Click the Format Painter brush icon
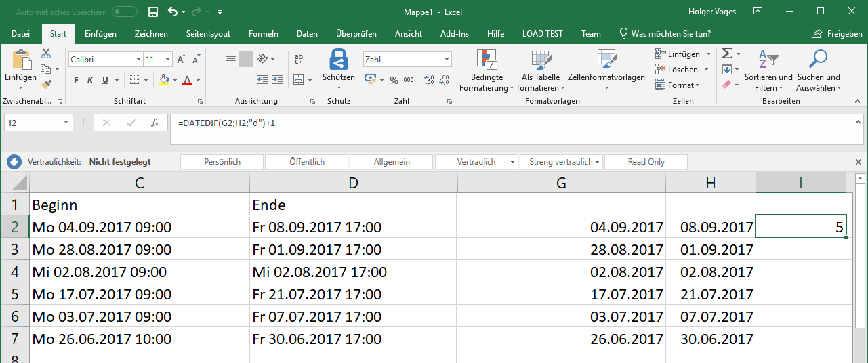Screen dimensions: 868x363 pyautogui.click(x=46, y=85)
